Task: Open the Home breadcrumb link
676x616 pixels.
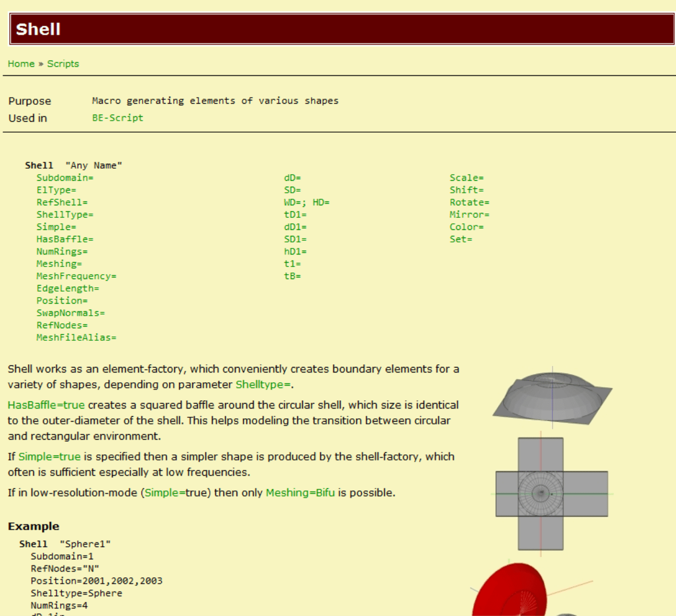Action: click(21, 64)
